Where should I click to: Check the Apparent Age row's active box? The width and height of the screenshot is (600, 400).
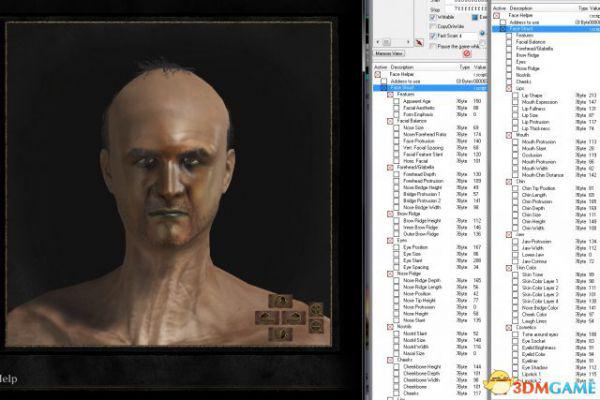(x=396, y=101)
